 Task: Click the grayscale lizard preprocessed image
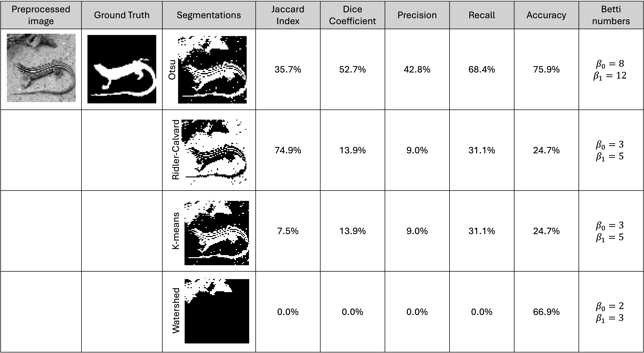coord(41,68)
